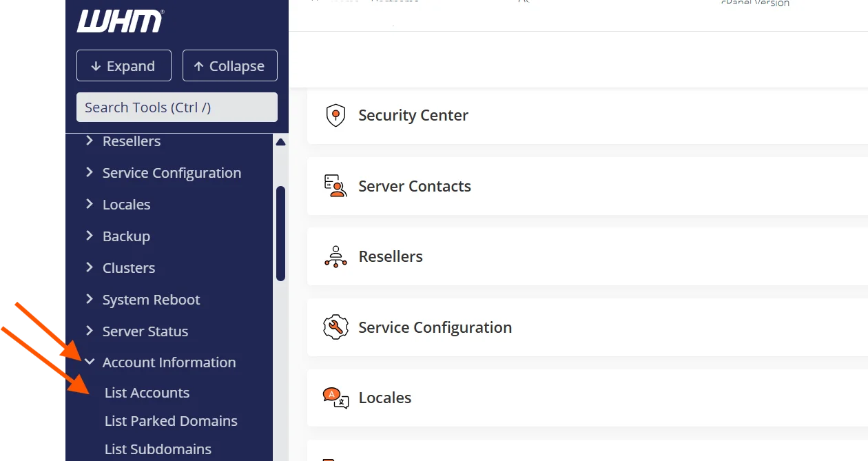868x461 pixels.
Task: Click the Locales translation icon
Action: tap(335, 398)
